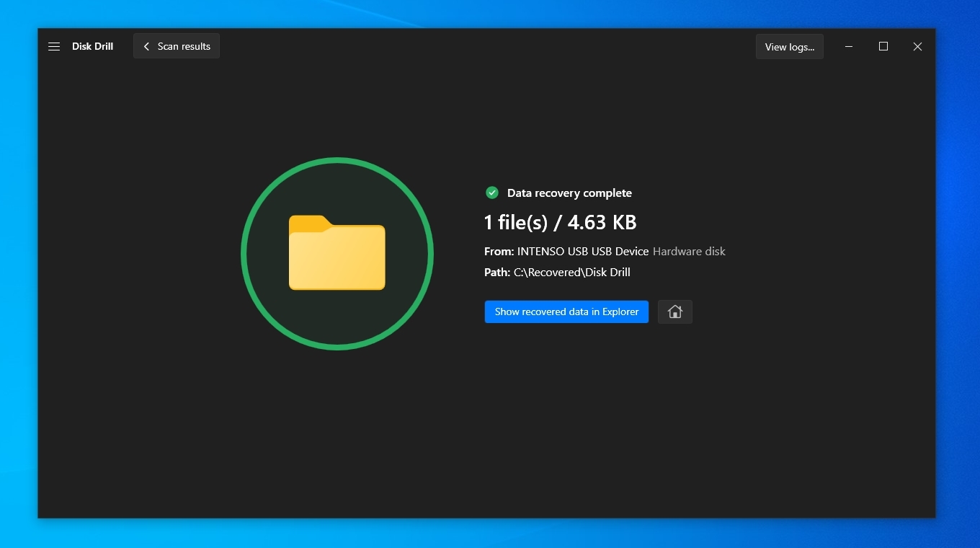Click the yellow recovered folder icon
This screenshot has width=980, height=548.
coord(337,253)
